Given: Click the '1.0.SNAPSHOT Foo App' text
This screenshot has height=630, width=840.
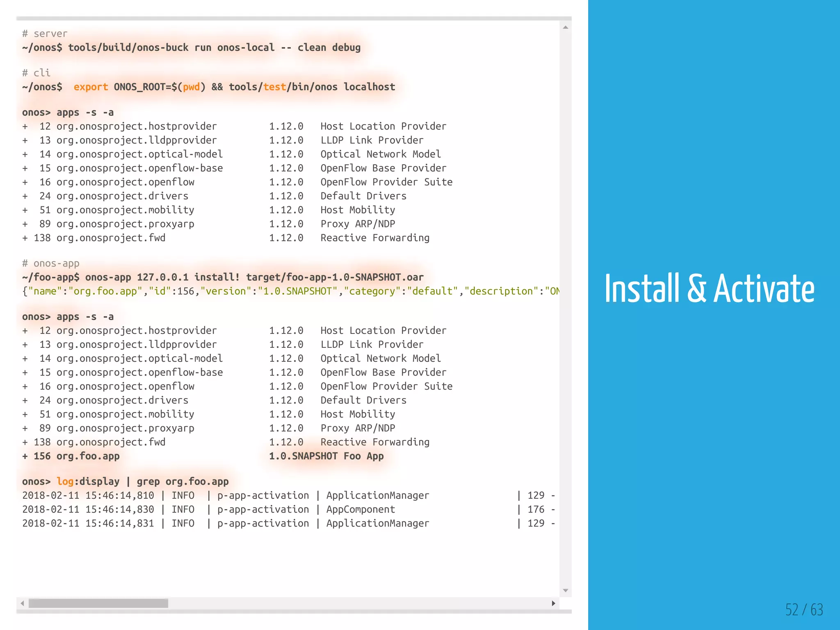Looking at the screenshot, I should (326, 456).
